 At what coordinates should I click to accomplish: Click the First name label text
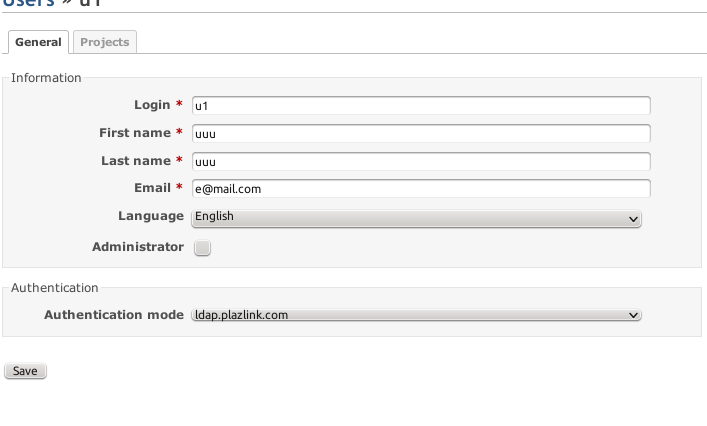point(135,133)
